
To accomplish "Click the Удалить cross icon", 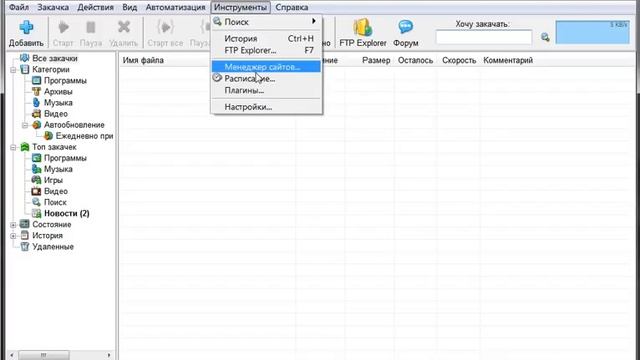I will [x=124, y=27].
